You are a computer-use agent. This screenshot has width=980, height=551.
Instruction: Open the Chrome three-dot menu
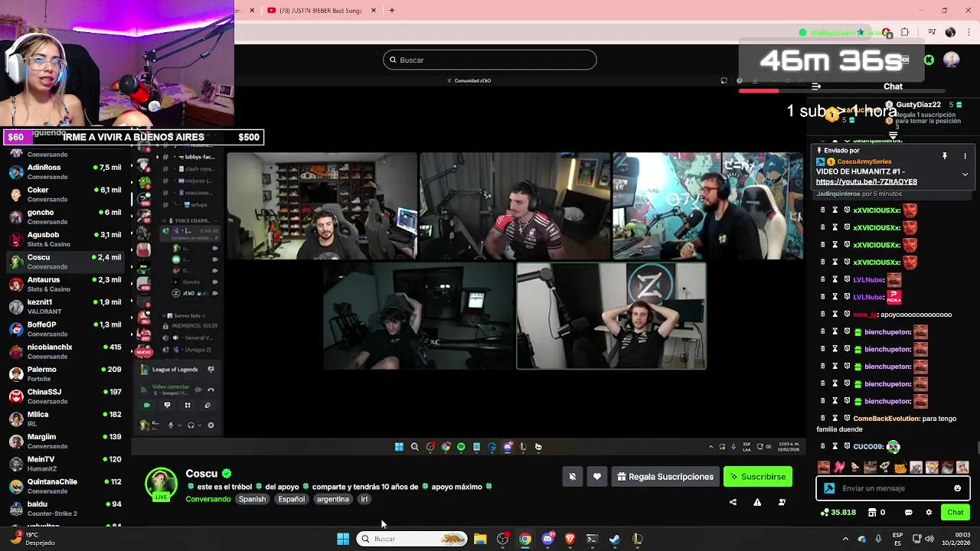tap(969, 32)
